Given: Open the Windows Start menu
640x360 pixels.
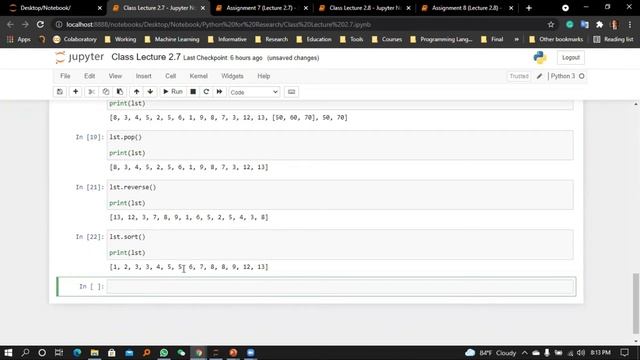Looking at the screenshot, I should (x=8, y=353).
